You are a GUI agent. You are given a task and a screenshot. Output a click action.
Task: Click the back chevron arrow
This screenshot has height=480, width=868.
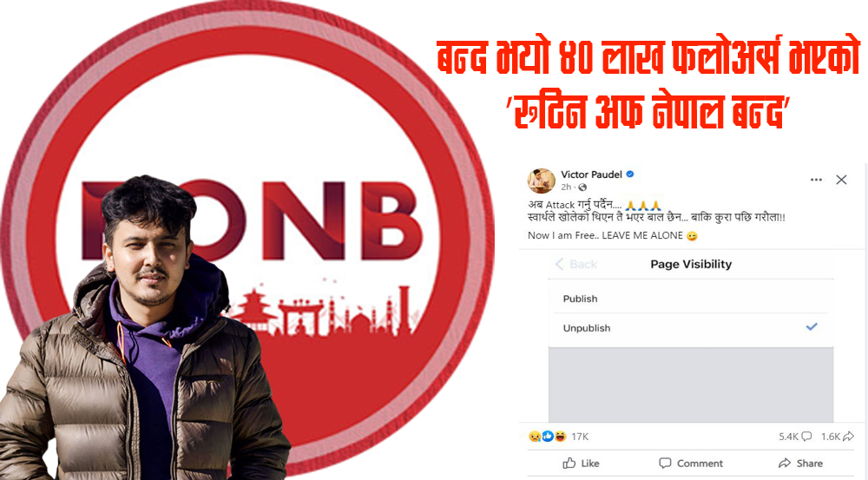coord(559,264)
